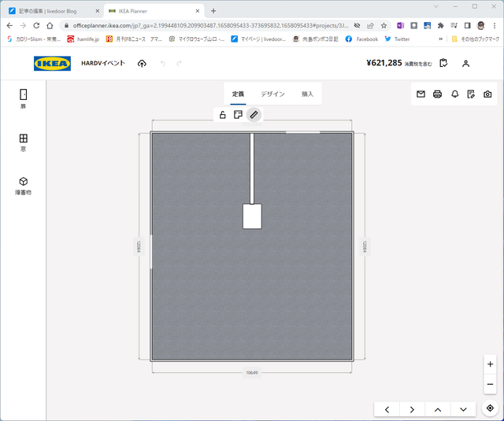Select the ruler measure tool
Viewport: 504px width, 421px height.
[x=254, y=115]
